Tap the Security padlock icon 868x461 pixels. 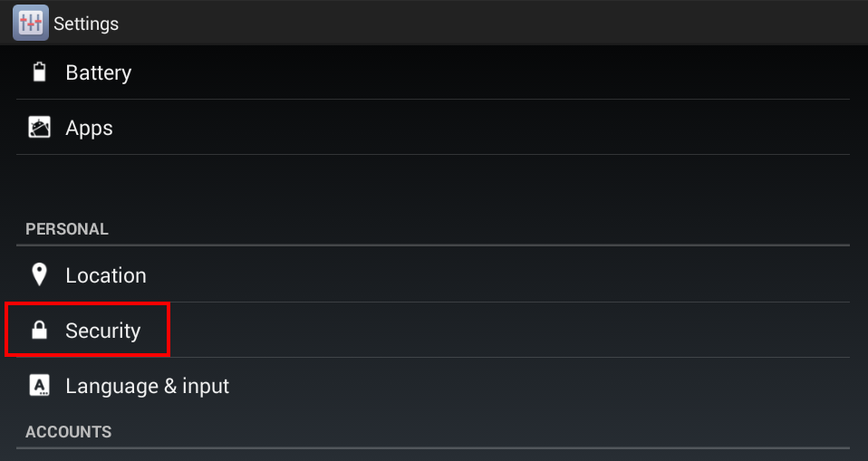39,330
